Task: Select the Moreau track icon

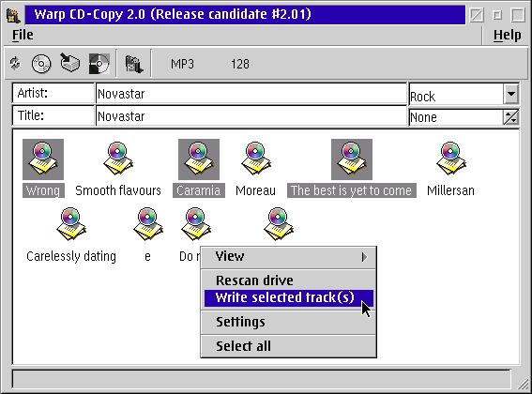Action: (256, 159)
